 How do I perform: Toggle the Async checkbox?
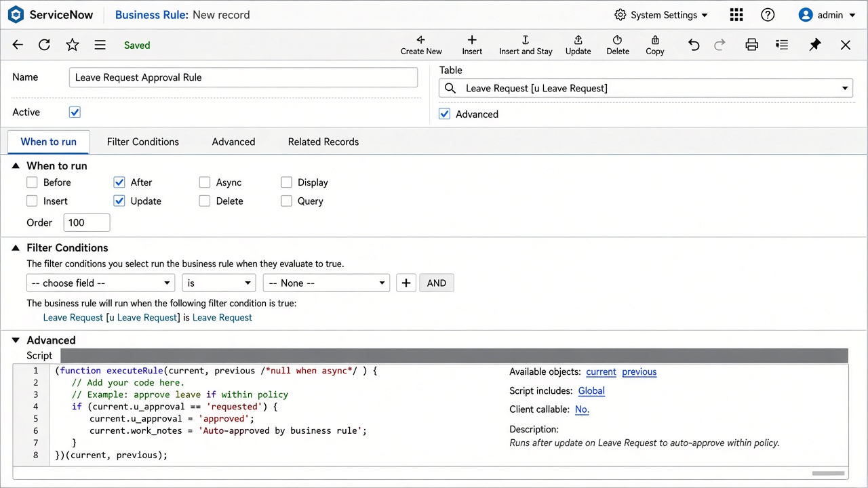tap(205, 182)
